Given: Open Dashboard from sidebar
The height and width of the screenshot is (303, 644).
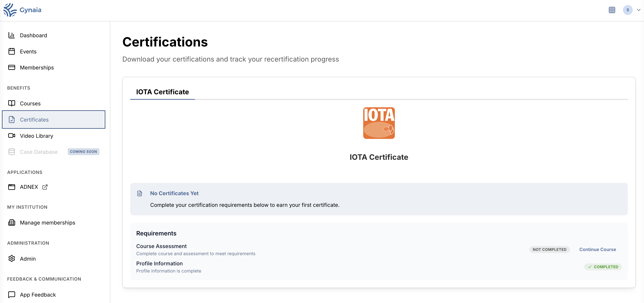Looking at the screenshot, I should pyautogui.click(x=33, y=36).
